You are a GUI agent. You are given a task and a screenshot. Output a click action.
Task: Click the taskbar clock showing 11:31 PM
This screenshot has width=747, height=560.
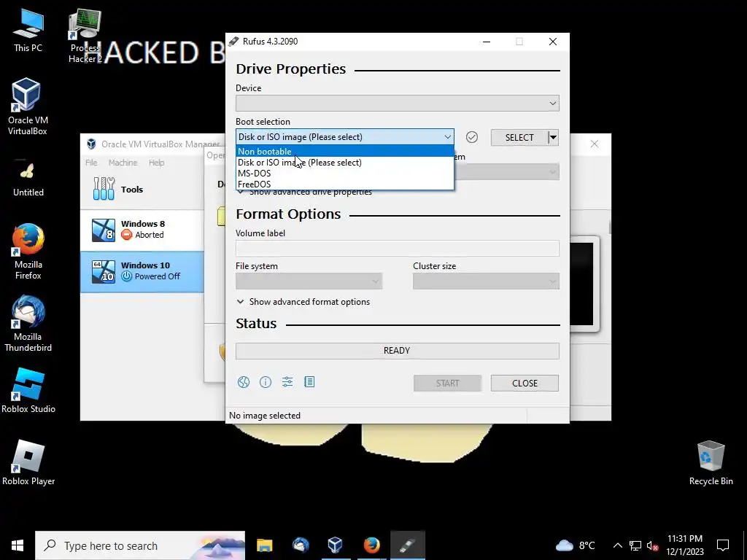click(684, 545)
